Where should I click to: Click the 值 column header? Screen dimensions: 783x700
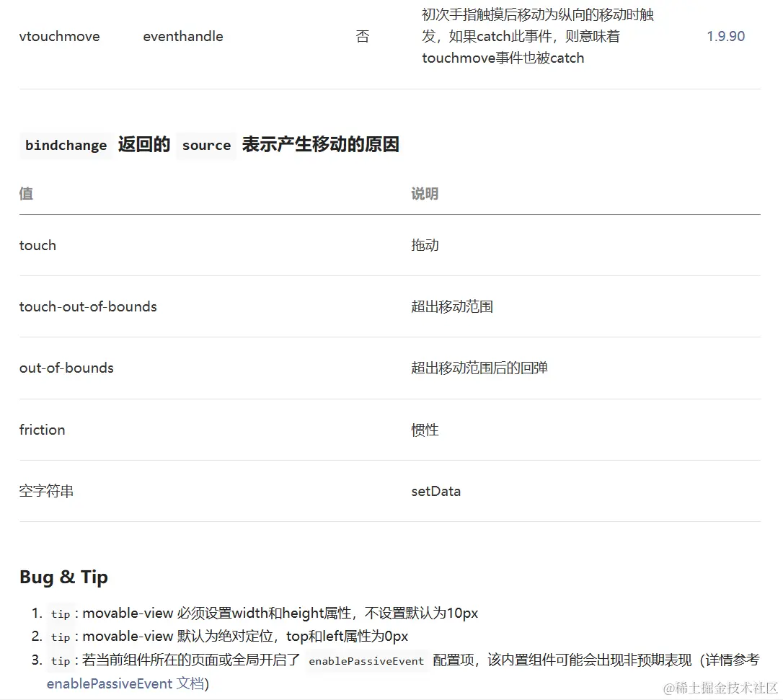point(26,194)
